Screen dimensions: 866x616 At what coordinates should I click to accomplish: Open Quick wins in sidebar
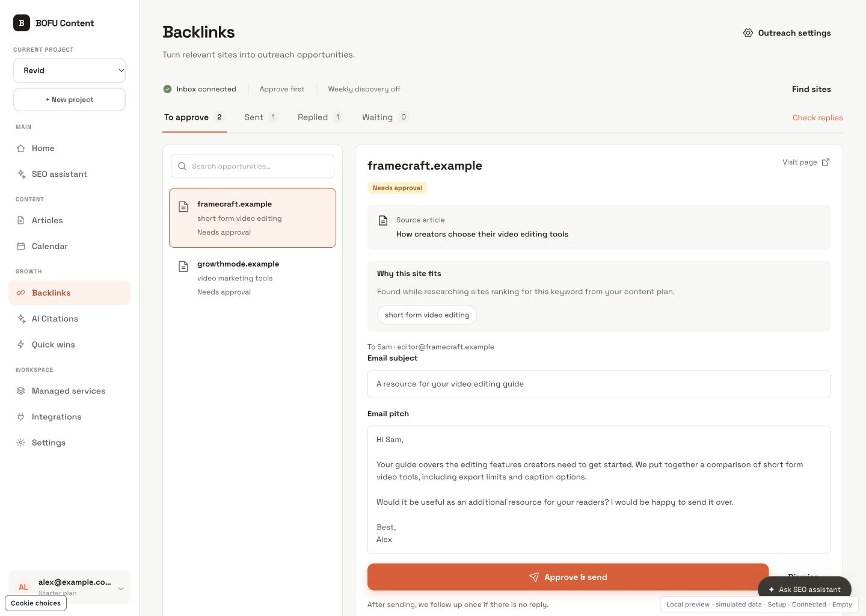click(x=69, y=345)
